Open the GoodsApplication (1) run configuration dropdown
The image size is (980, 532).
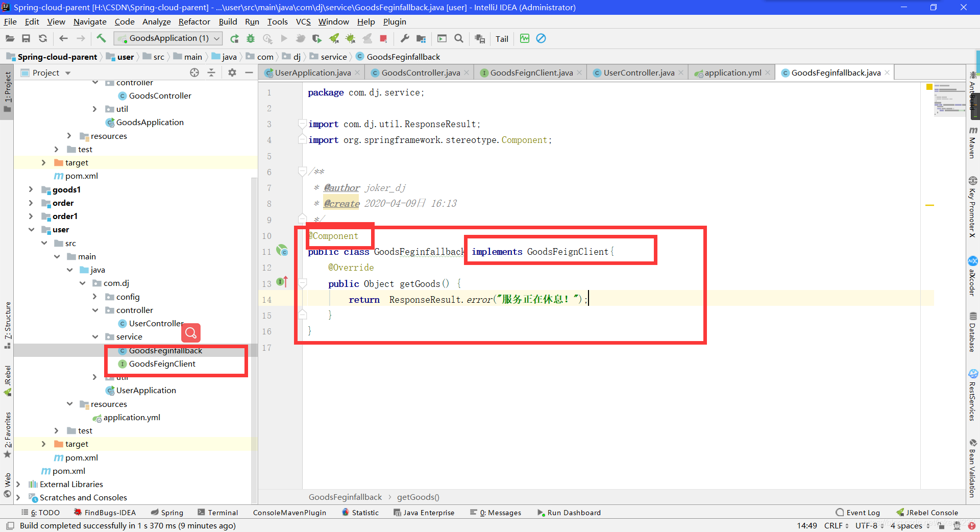168,38
